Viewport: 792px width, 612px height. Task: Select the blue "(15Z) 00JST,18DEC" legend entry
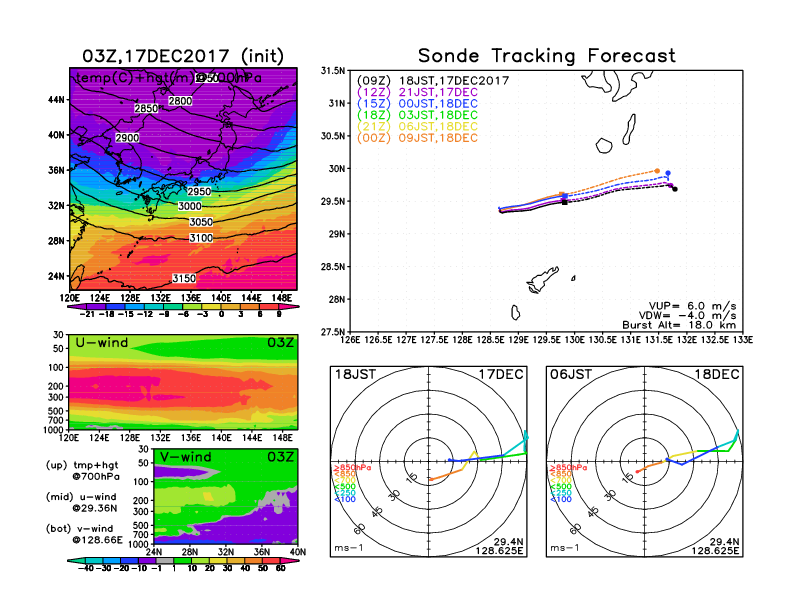coord(417,104)
